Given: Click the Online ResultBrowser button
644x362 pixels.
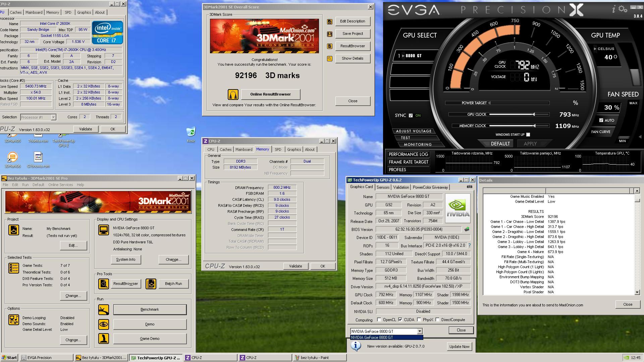Looking at the screenshot, I should [271, 94].
